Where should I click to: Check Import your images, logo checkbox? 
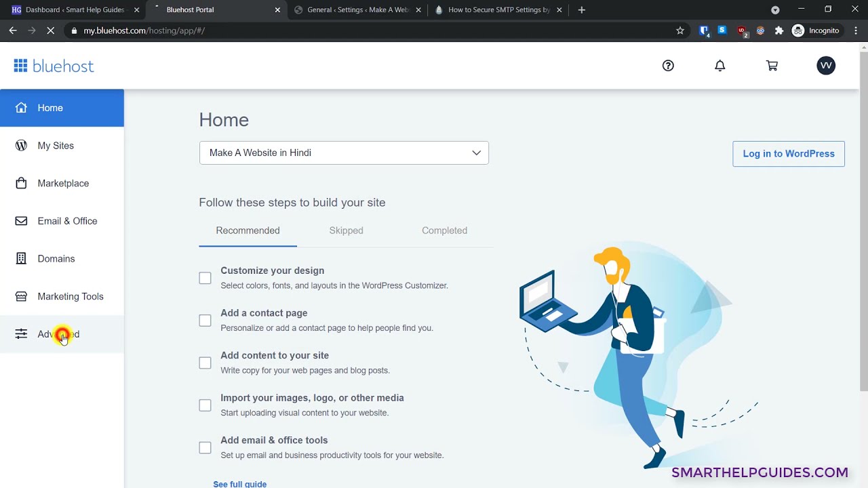pos(205,405)
